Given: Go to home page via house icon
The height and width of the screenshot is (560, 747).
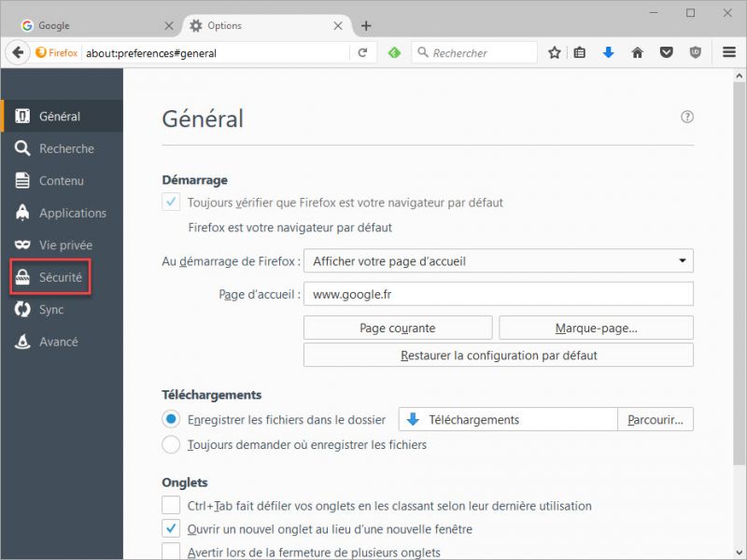Looking at the screenshot, I should 638,52.
